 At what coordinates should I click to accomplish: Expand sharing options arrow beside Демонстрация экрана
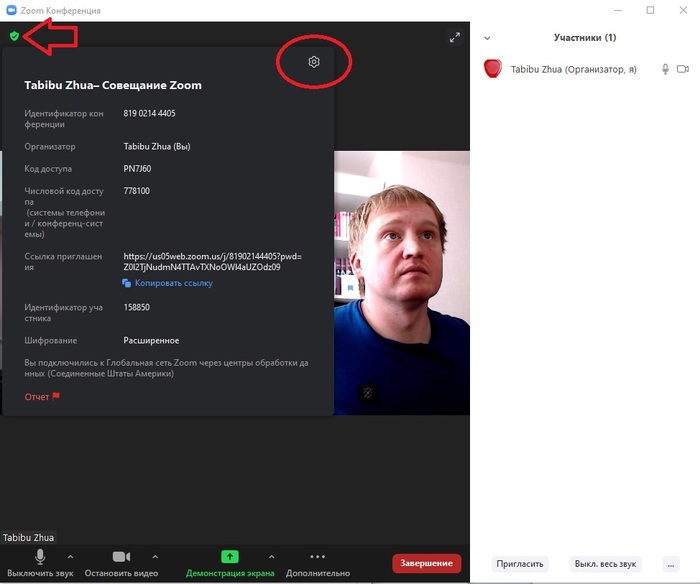tap(271, 557)
